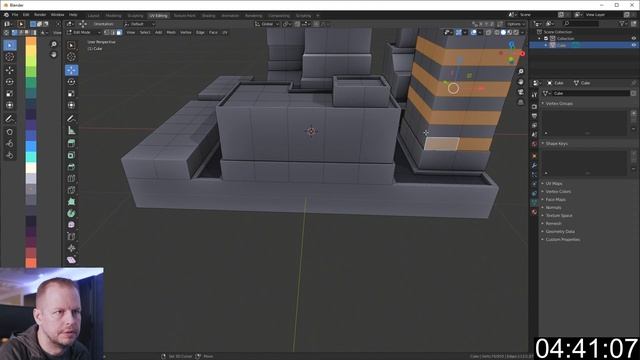Open the Edit Mode dropdown

[84, 32]
